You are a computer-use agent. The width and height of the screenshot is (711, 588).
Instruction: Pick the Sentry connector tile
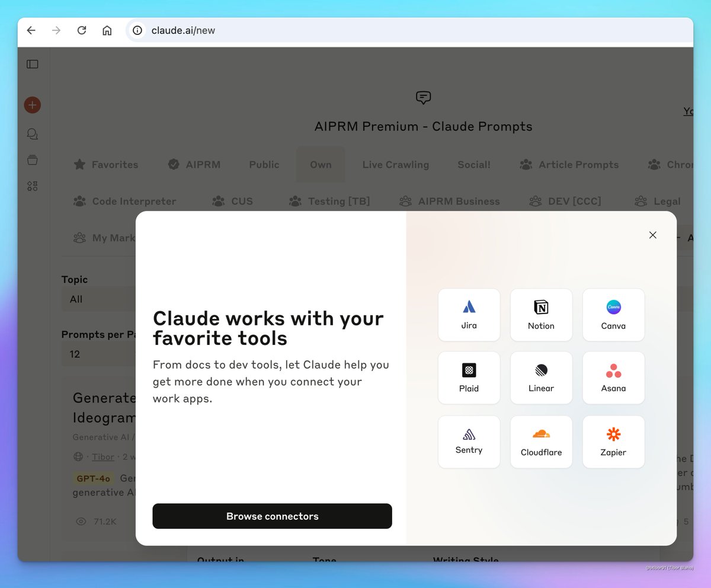tap(469, 442)
